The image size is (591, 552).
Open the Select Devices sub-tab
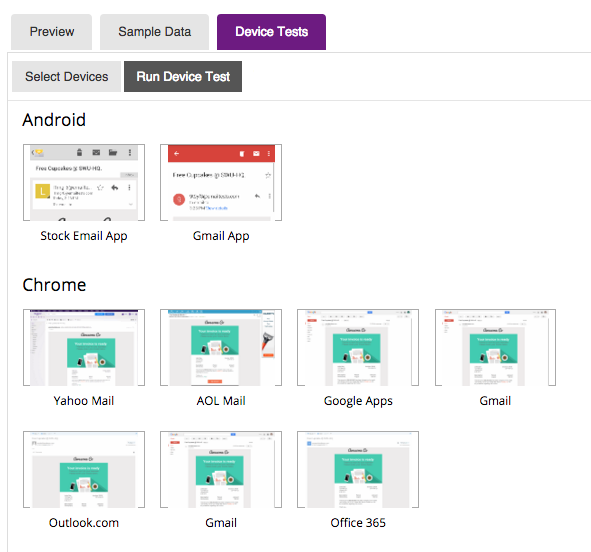66,76
